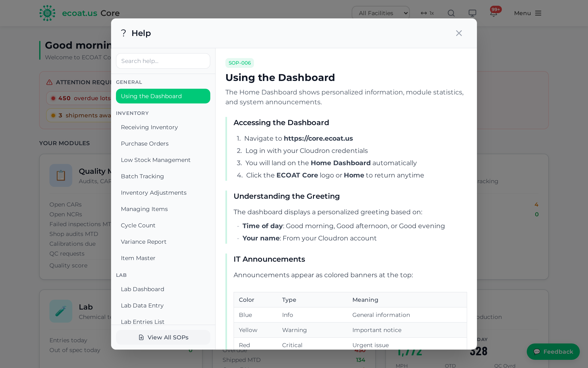
Task: Click the Blue row in announcements table
Action: tap(350, 315)
